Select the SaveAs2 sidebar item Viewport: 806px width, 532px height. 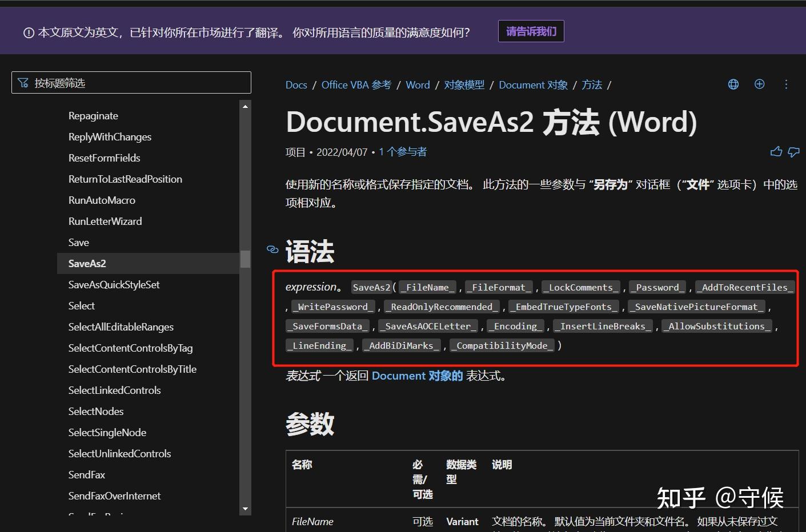pyautogui.click(x=149, y=264)
